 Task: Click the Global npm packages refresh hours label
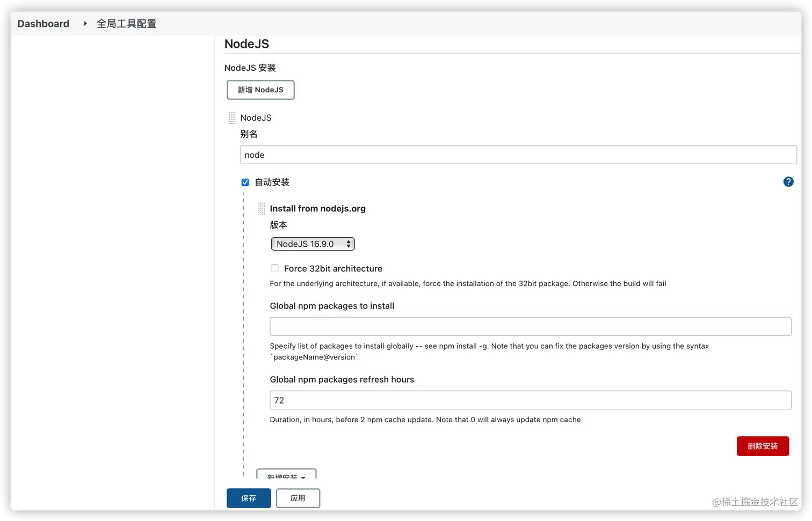(342, 379)
